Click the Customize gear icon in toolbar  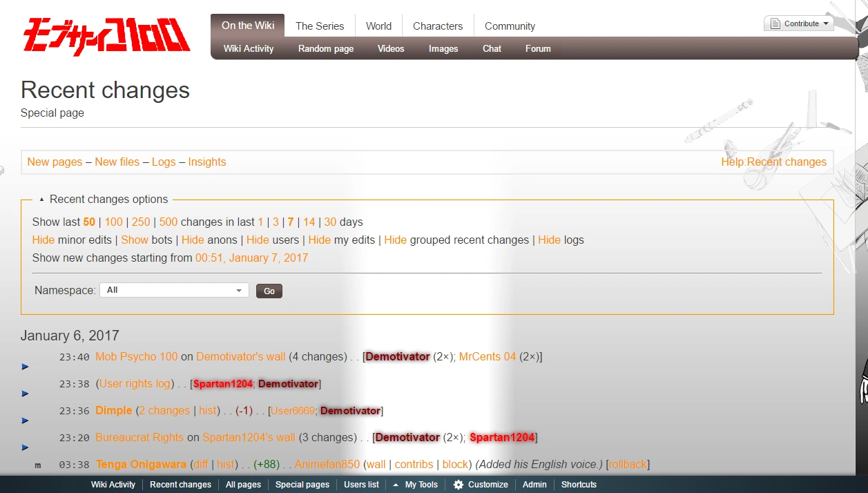[459, 485]
